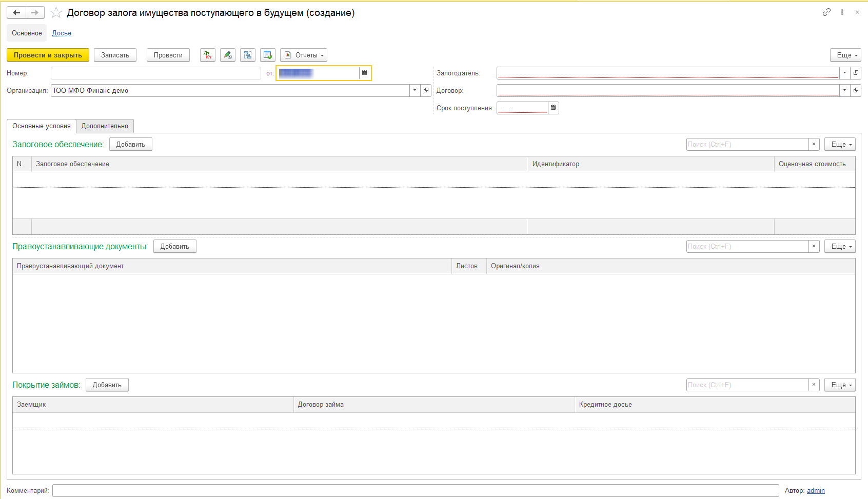The height and width of the screenshot is (499, 868).
Task: Go back with the left arrow
Action: (x=16, y=12)
